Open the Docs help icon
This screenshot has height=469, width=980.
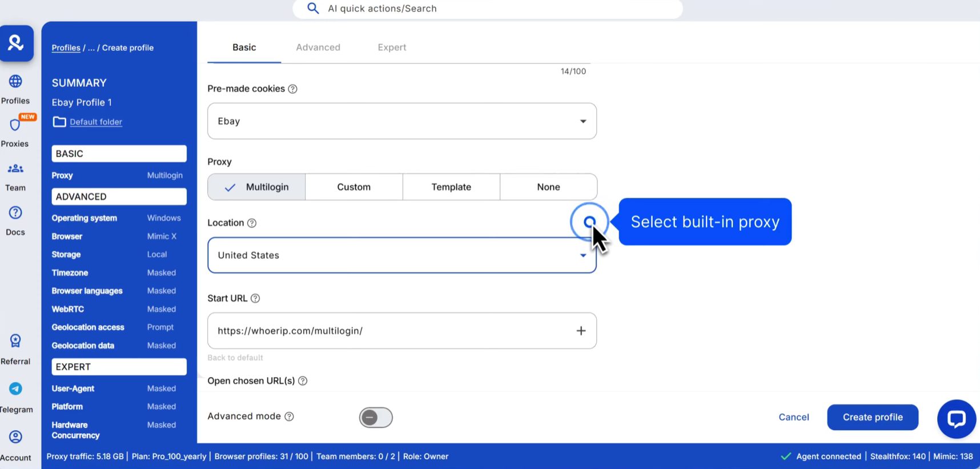coord(15,213)
